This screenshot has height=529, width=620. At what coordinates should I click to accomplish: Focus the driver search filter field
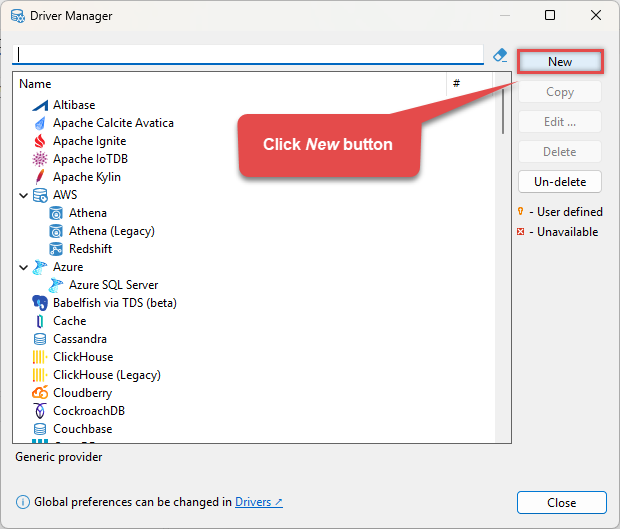248,54
